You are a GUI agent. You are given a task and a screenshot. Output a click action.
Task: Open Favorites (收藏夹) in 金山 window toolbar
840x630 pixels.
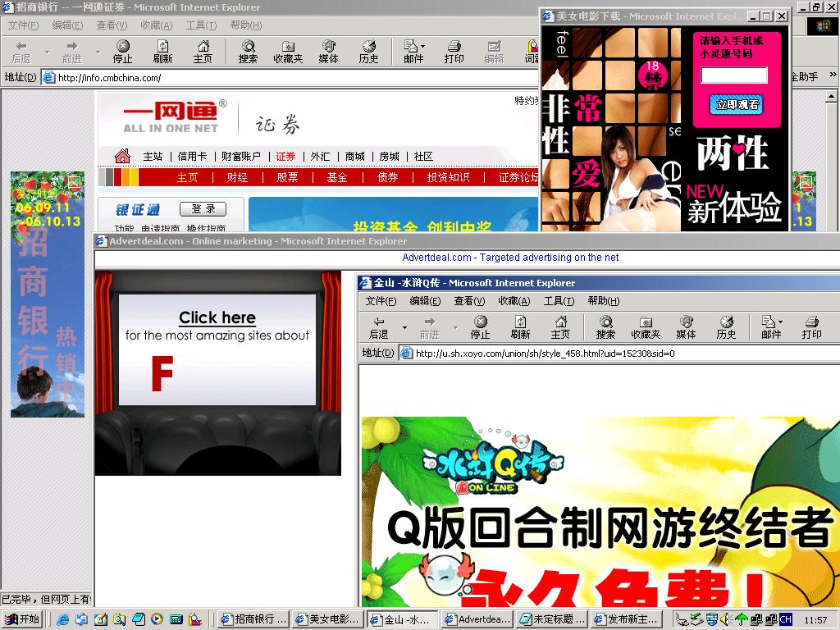tap(646, 327)
